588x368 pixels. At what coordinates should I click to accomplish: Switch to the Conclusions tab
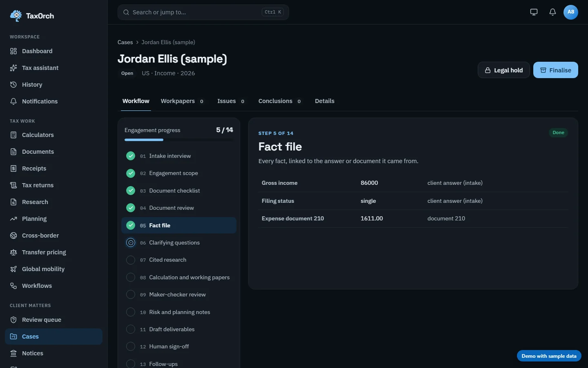280,101
